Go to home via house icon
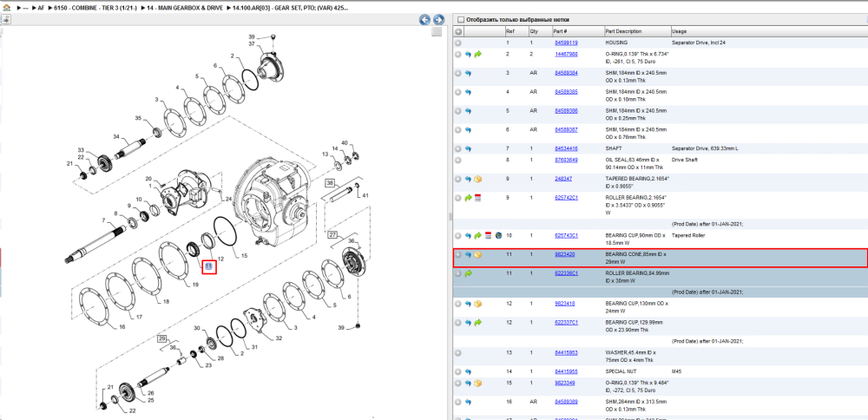Image resolution: width=868 pixels, height=420 pixels. [x=6, y=10]
